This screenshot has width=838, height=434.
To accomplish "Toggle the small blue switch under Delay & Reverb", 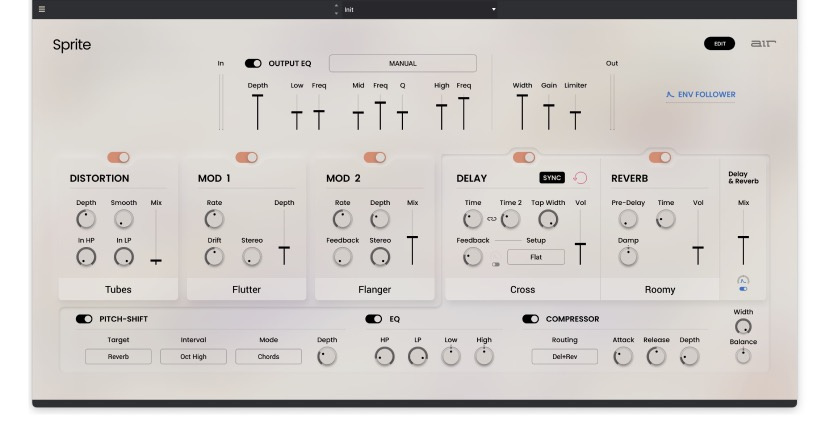I will [743, 289].
